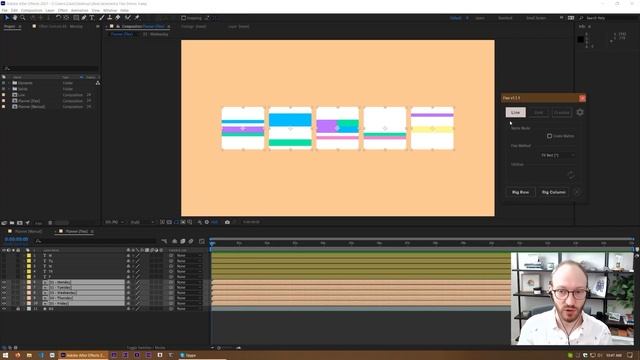The image size is (640, 360).
Task: Open the Flex method dropdown
Action: coord(558,155)
